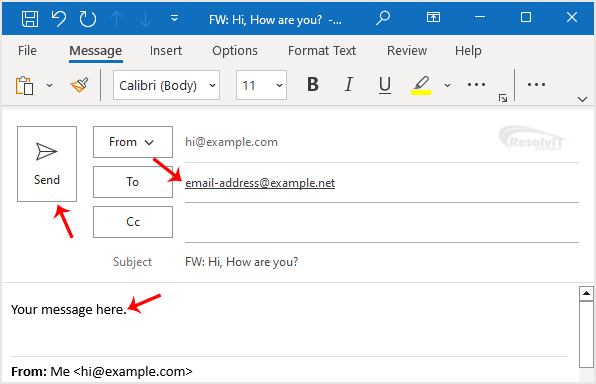Save the message using the floppy disk icon
Viewport: 596px width, 384px height.
(x=30, y=18)
